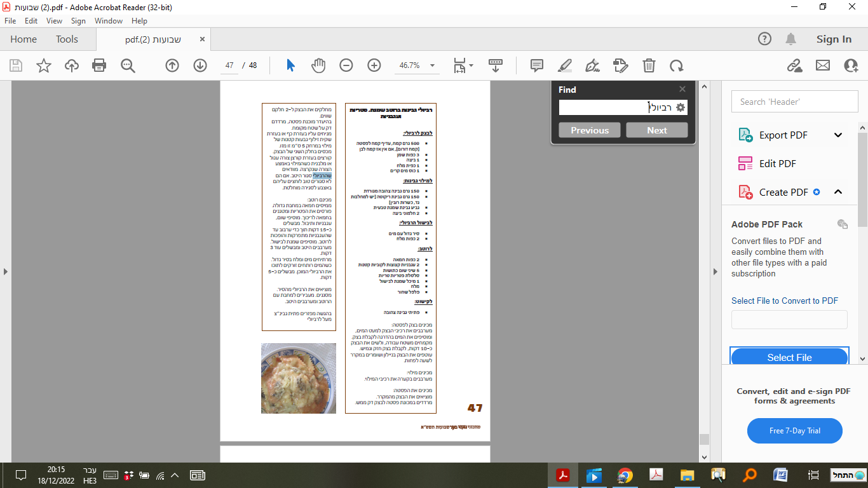Click Previous in the Find box

pos(590,130)
